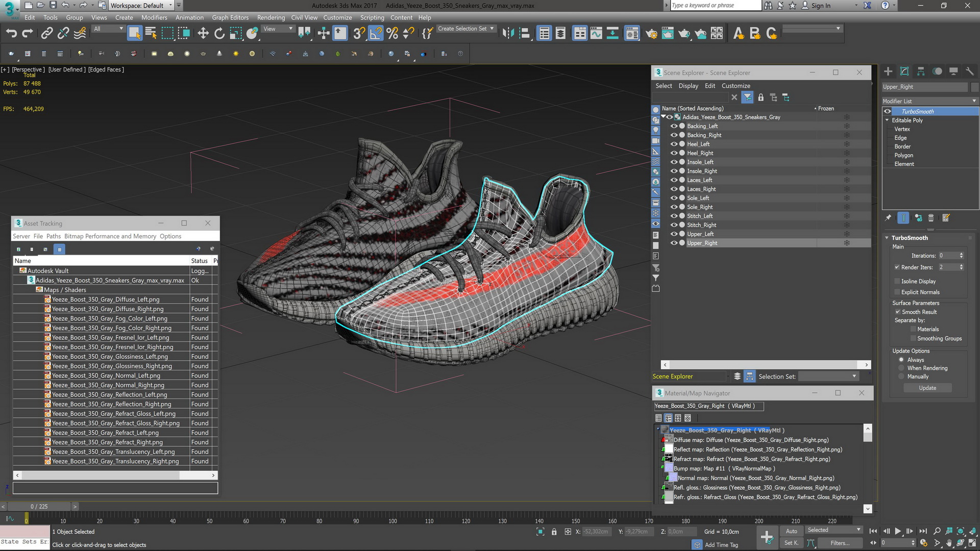The image size is (980, 551).
Task: Activate the Unlink Selection tool
Action: pos(63,34)
